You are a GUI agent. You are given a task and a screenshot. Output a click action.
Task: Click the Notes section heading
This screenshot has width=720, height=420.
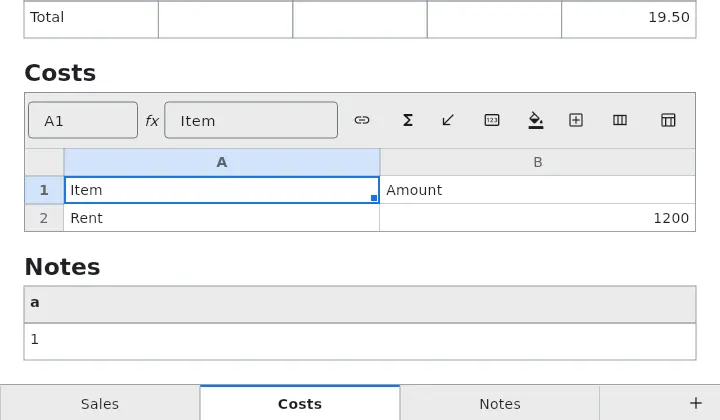pos(62,267)
